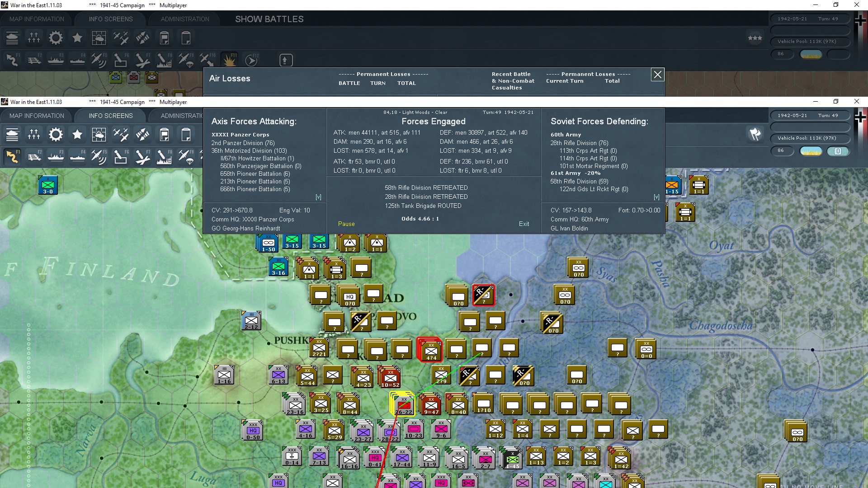
Task: Click the star victory icon in lower toolbar
Action: (77, 135)
